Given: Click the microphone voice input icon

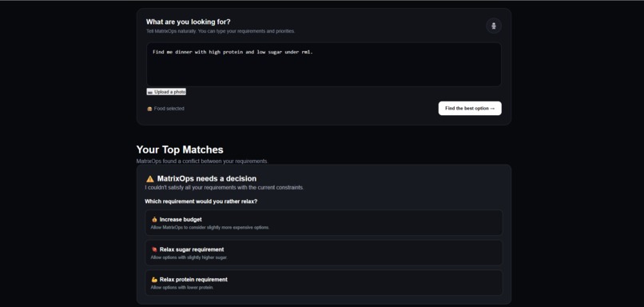Looking at the screenshot, I should click(493, 26).
